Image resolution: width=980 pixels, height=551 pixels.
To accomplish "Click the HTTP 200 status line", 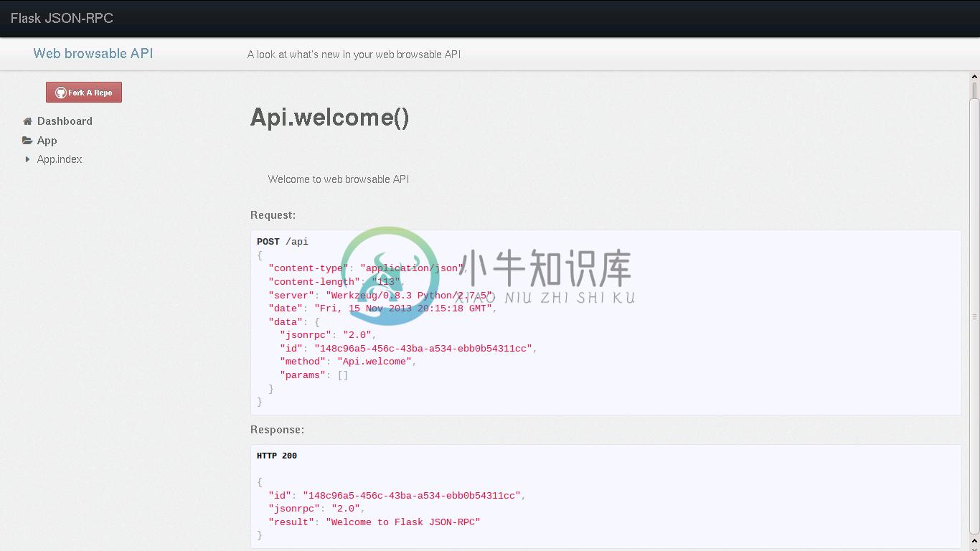I will coord(277,456).
